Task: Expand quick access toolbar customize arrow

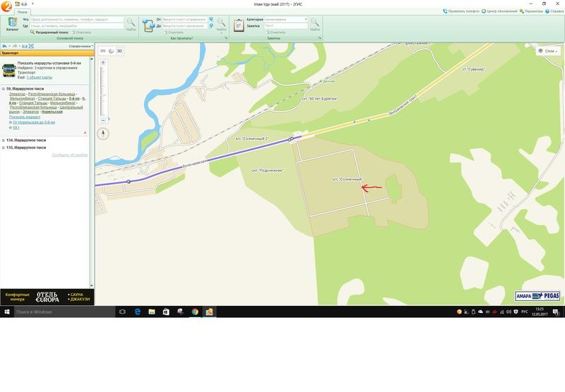Action: click(x=32, y=4)
